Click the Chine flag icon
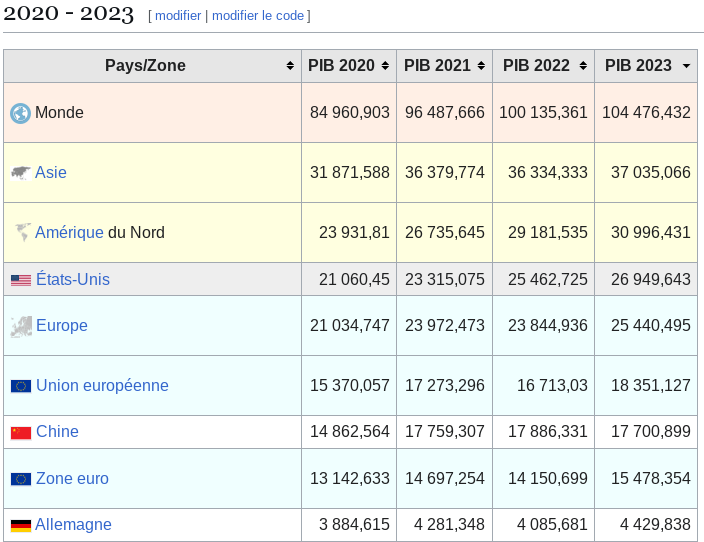The height and width of the screenshot is (542, 704). pyautogui.click(x=21, y=432)
